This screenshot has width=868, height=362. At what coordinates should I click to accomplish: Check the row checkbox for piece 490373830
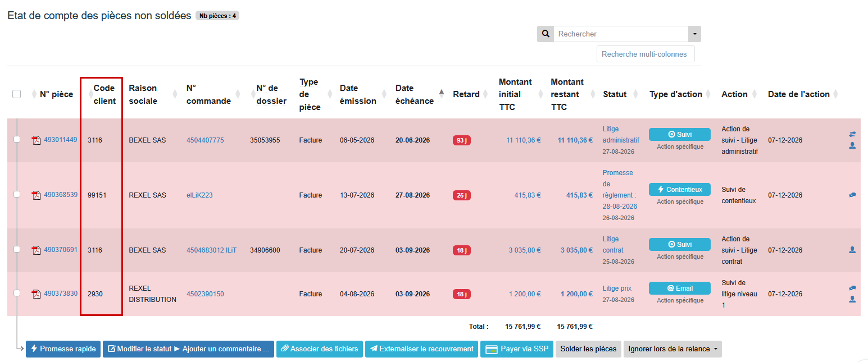17,293
